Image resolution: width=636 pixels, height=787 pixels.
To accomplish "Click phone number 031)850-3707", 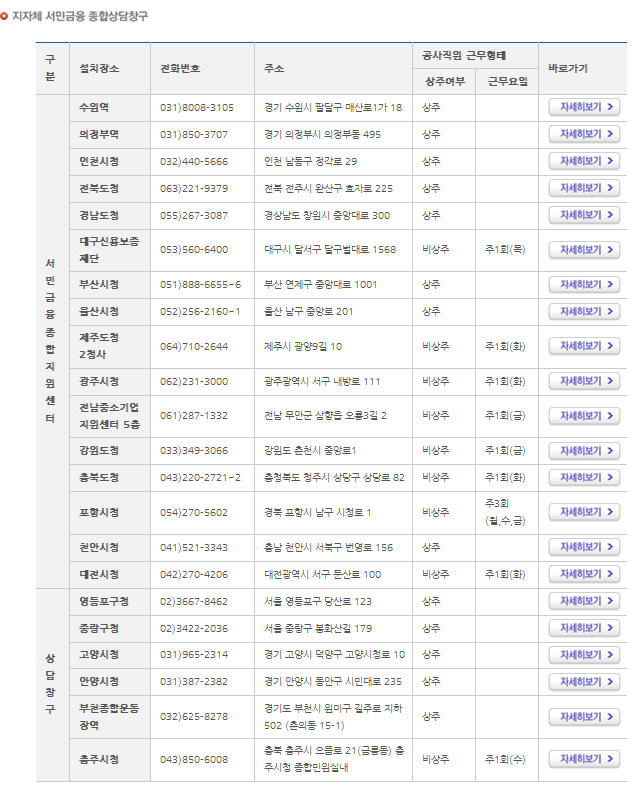I will tap(194, 135).
